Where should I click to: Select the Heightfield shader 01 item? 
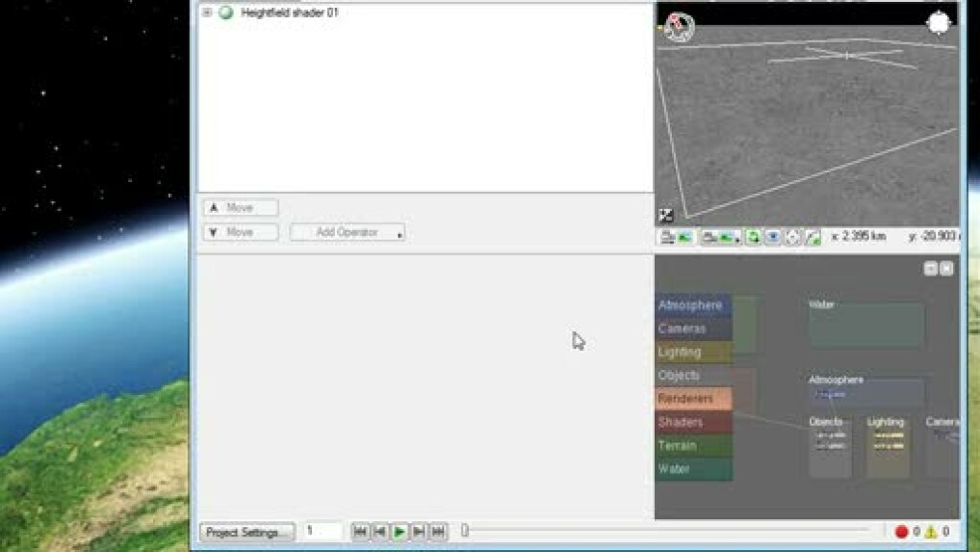(x=289, y=13)
